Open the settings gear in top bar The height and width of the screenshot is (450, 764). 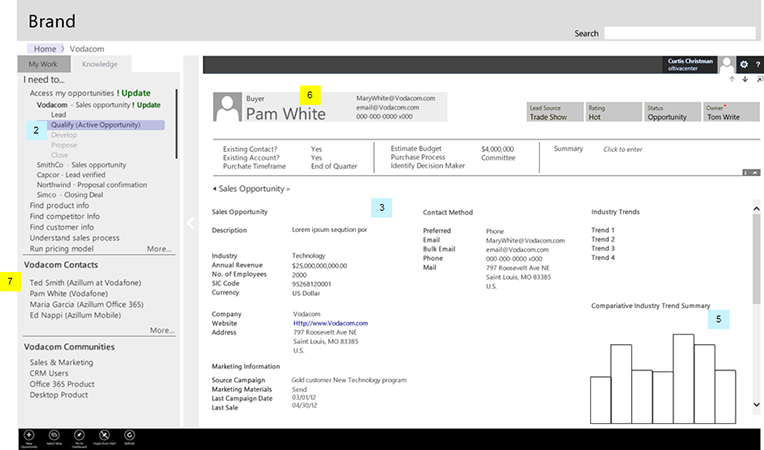click(x=743, y=64)
